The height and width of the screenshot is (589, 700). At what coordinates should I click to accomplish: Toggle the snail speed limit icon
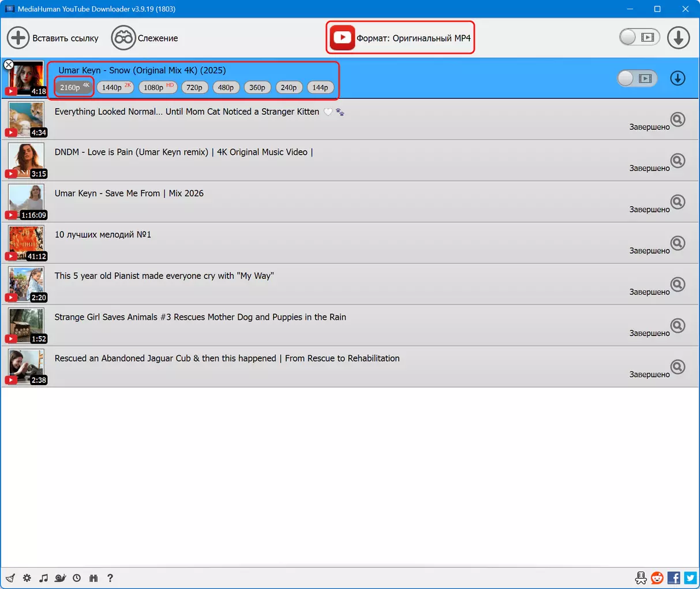click(x=60, y=578)
